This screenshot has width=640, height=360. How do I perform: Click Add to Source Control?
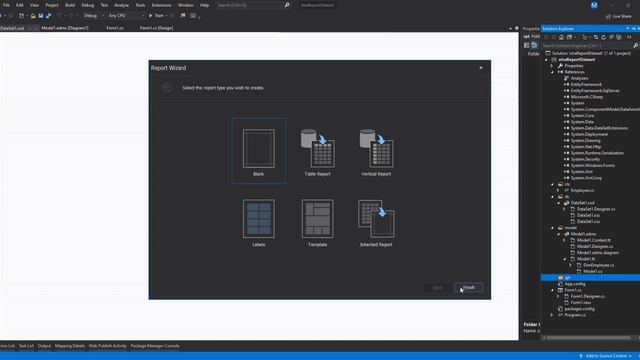[606, 356]
